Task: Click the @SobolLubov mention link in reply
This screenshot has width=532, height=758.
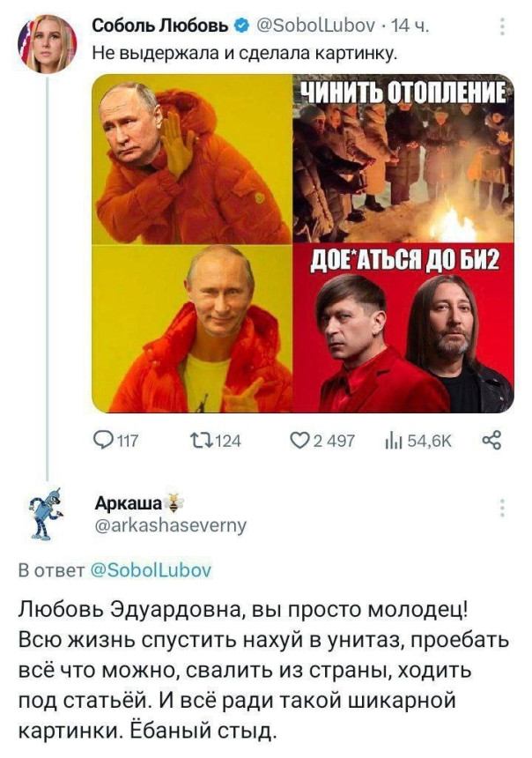Action: click(x=151, y=570)
